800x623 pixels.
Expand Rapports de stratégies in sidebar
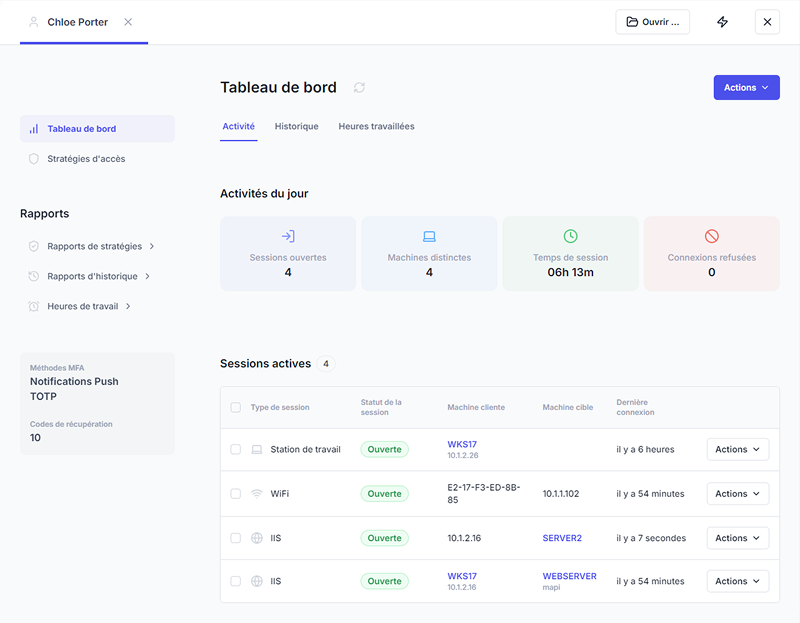point(100,246)
